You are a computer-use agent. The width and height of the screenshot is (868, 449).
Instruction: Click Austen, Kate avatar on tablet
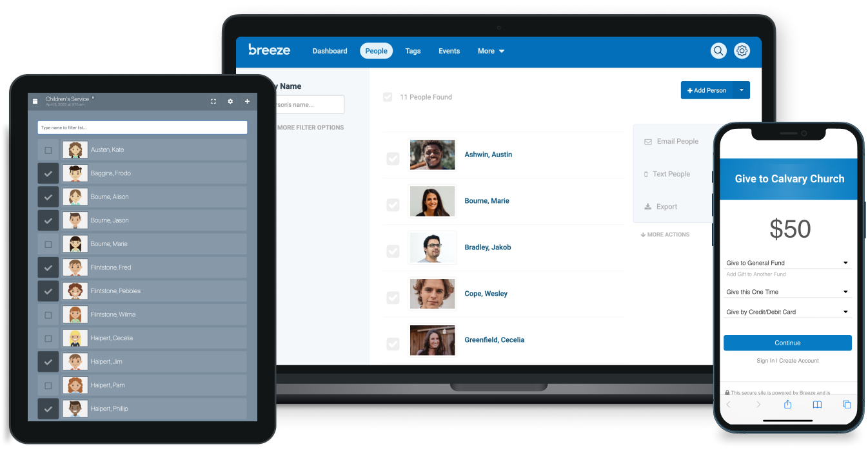75,150
